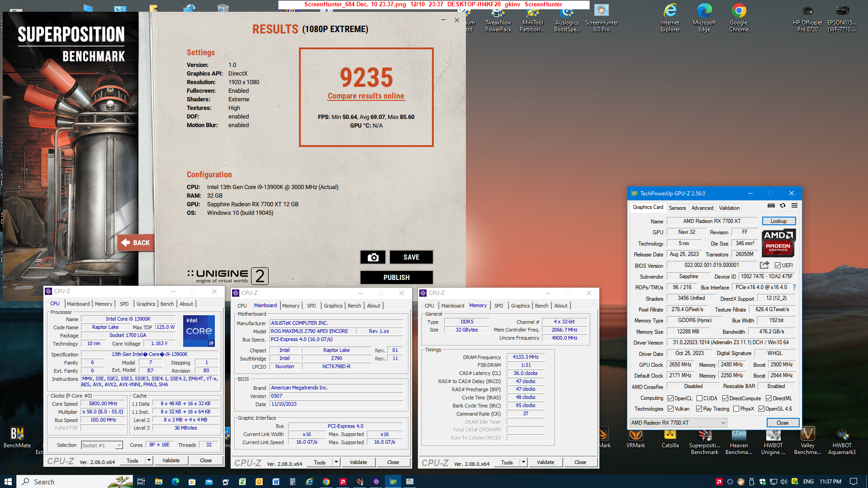
Task: Open File Explorer from the taskbar
Action: pyautogui.click(x=158, y=482)
